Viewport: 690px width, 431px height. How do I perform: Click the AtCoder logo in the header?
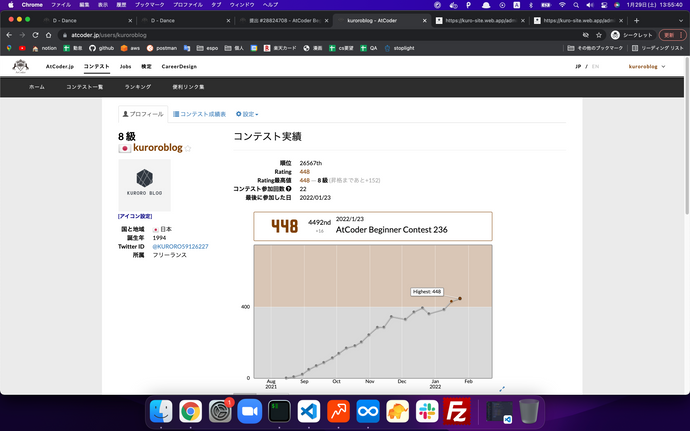tap(20, 66)
